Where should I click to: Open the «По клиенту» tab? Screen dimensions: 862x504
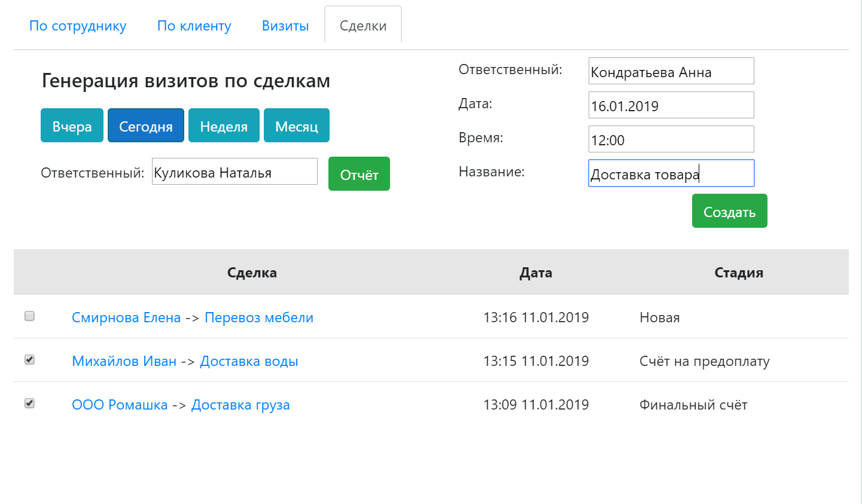tap(194, 26)
